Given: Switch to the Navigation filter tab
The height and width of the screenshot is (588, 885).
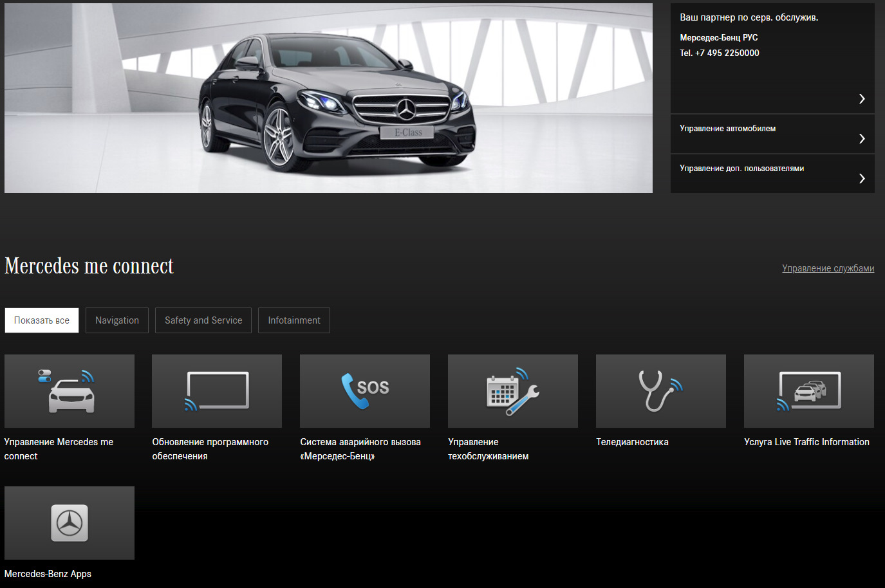Looking at the screenshot, I should [x=117, y=320].
